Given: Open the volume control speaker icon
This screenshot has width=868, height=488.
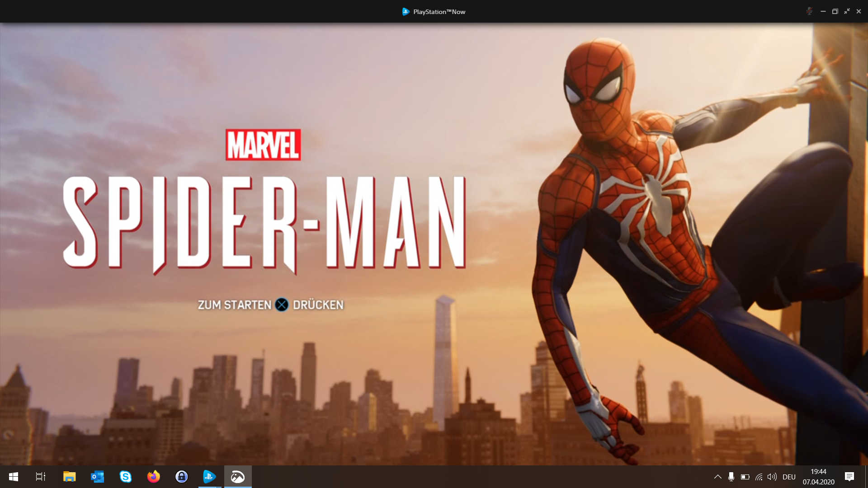Looking at the screenshot, I should pyautogui.click(x=772, y=477).
